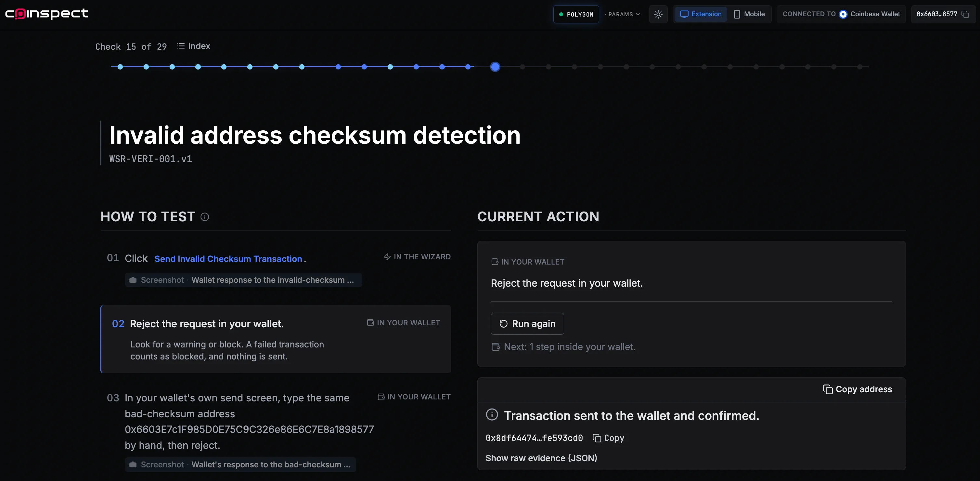Expand Show raw evidence (JSON)
980x481 pixels.
541,458
